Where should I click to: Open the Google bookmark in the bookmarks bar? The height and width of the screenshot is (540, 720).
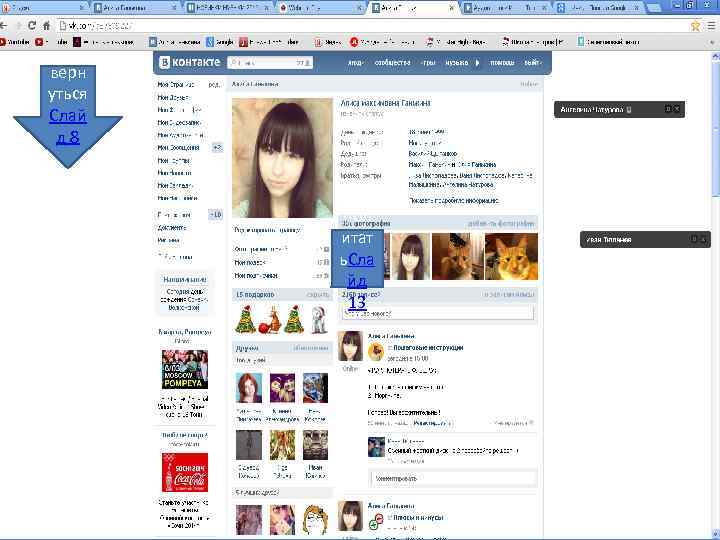[219, 42]
